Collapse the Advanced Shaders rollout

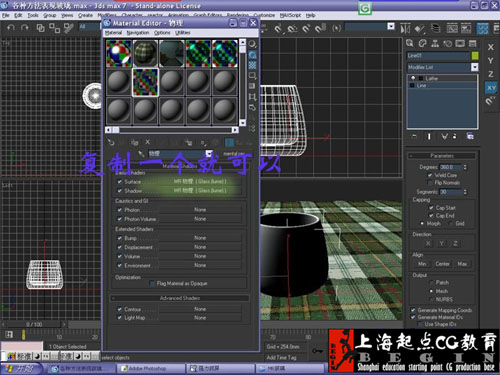tap(180, 298)
